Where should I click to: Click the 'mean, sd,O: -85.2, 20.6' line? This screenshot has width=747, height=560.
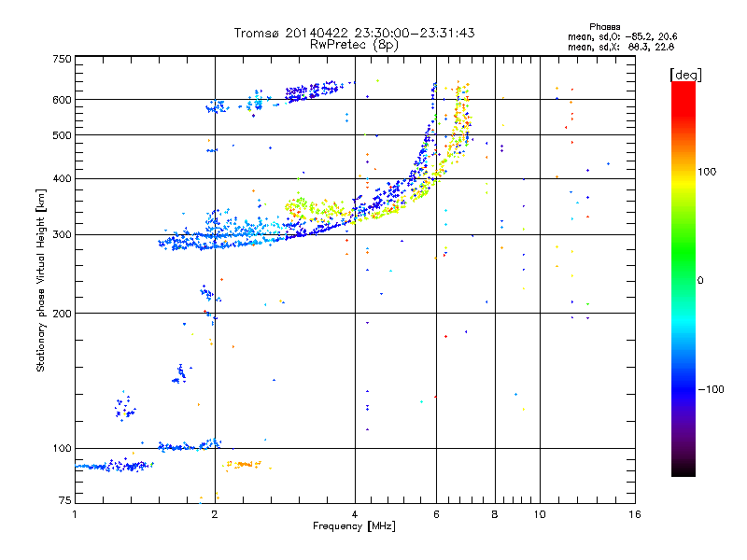click(x=622, y=36)
